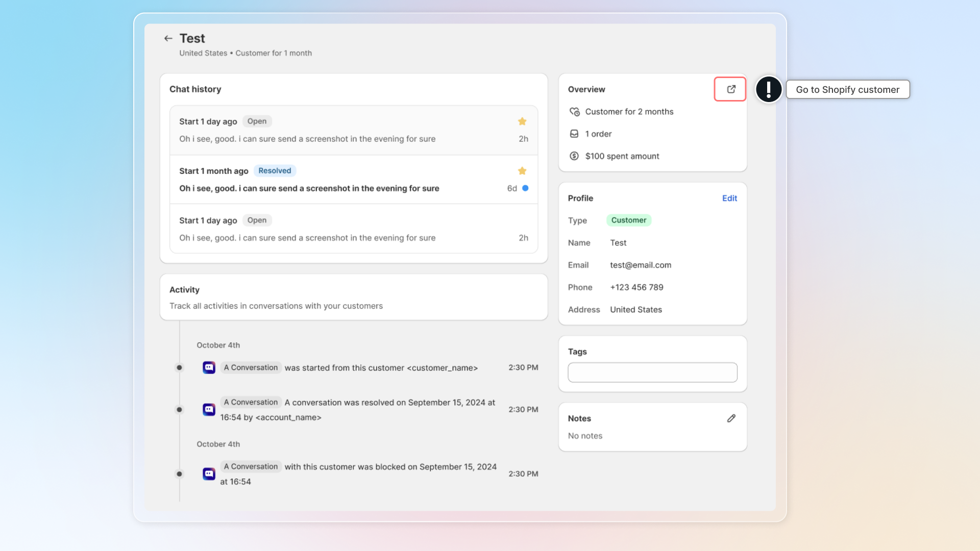This screenshot has height=551, width=980.
Task: Click the black exclamation mark badge
Action: [x=768, y=89]
